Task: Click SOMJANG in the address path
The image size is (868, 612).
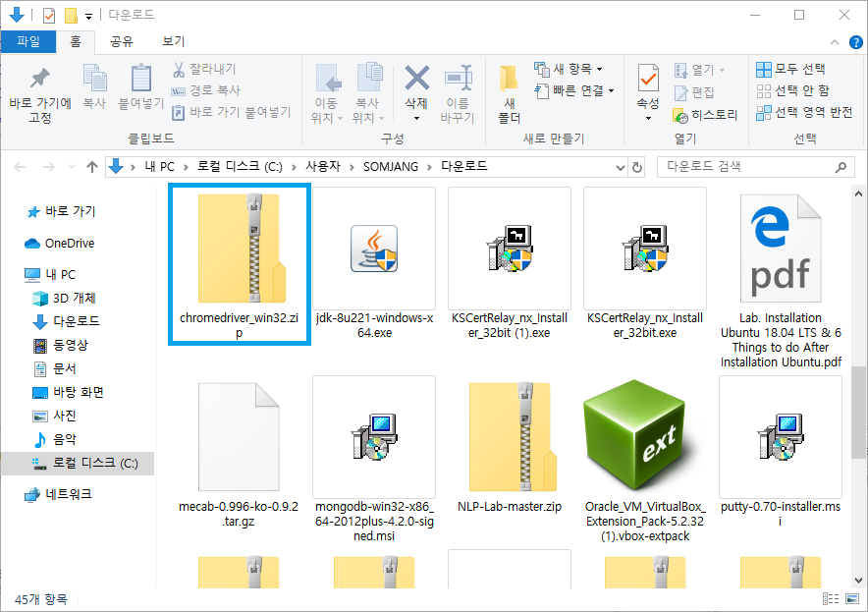Action: tap(390, 167)
